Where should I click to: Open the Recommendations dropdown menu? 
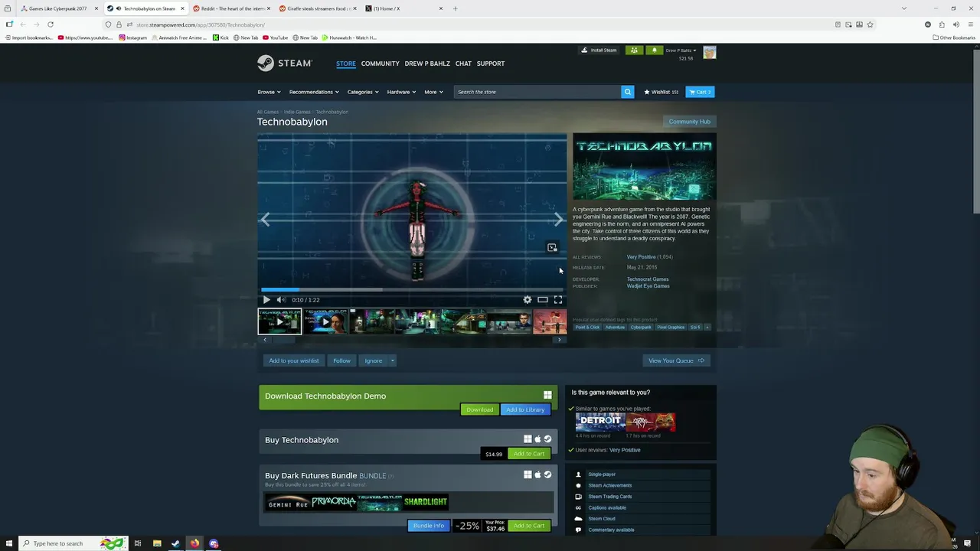pos(314,92)
